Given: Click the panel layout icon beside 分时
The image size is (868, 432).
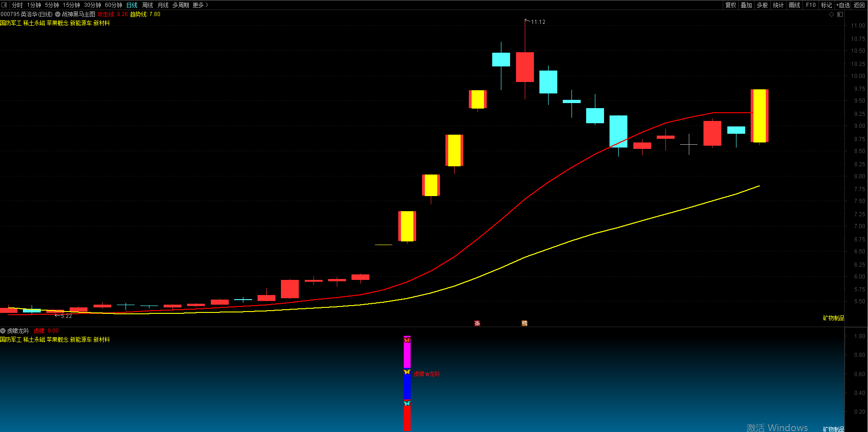Looking at the screenshot, I should coord(5,5).
